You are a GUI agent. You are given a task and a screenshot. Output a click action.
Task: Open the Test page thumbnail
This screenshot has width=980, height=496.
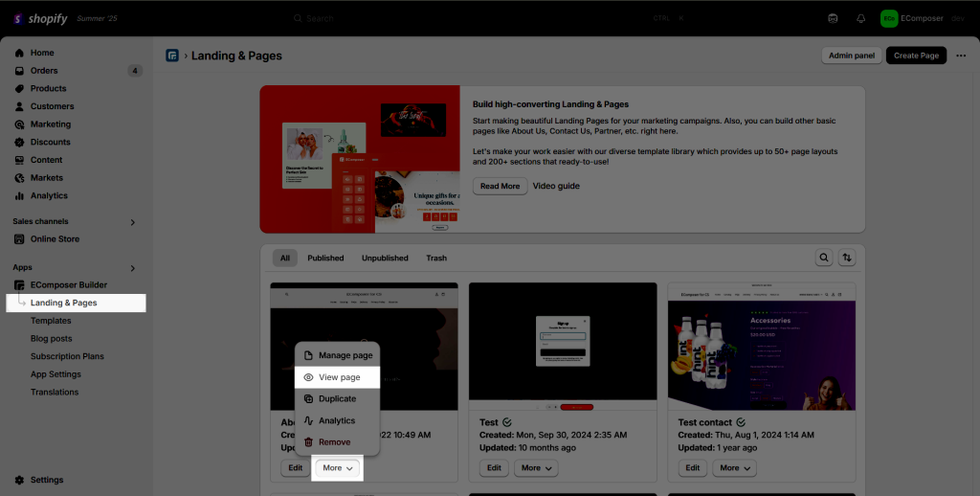click(563, 347)
